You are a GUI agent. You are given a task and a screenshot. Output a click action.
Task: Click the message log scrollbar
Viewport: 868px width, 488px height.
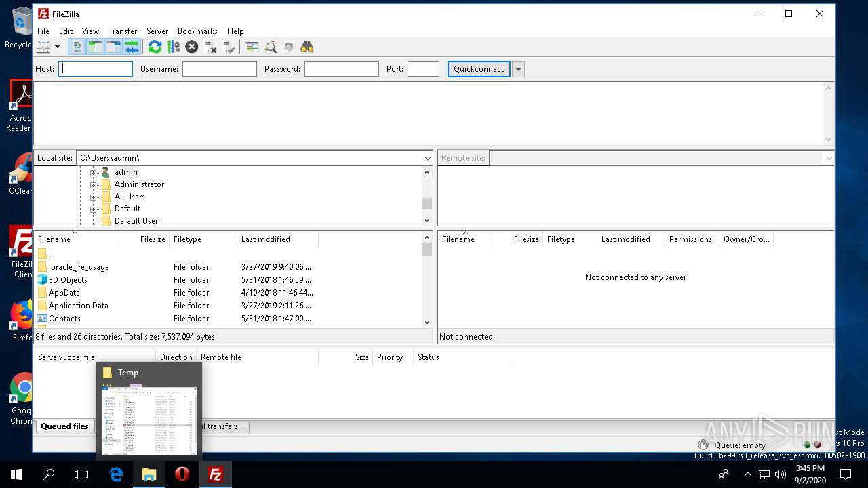pyautogui.click(x=828, y=113)
